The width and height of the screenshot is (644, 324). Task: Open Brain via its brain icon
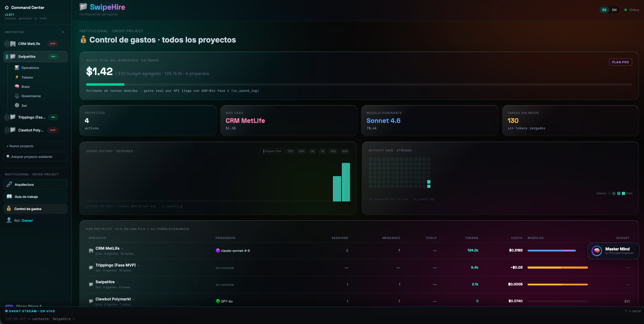[17, 86]
